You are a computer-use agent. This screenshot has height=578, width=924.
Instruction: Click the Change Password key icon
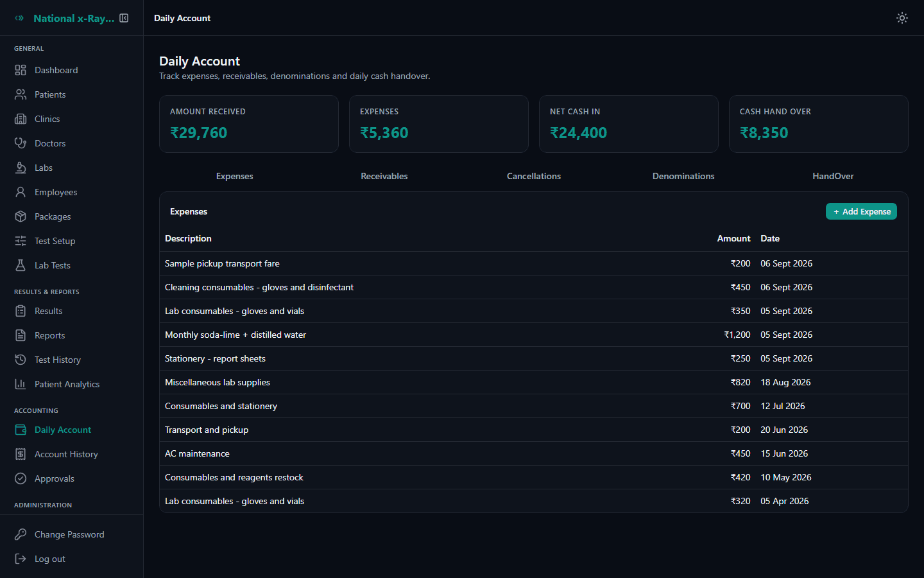pos(21,534)
